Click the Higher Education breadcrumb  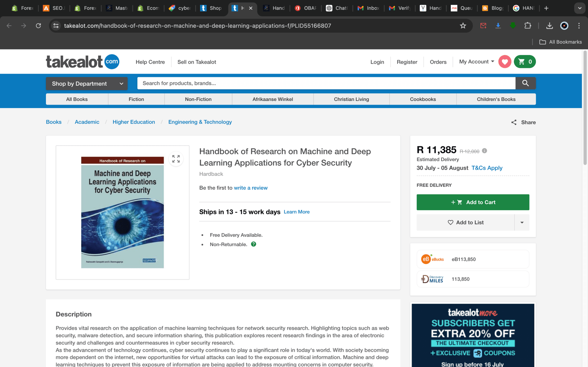[134, 122]
